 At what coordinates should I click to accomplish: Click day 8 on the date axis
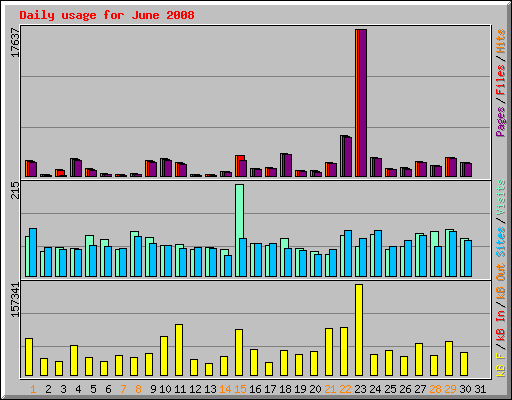[138, 389]
